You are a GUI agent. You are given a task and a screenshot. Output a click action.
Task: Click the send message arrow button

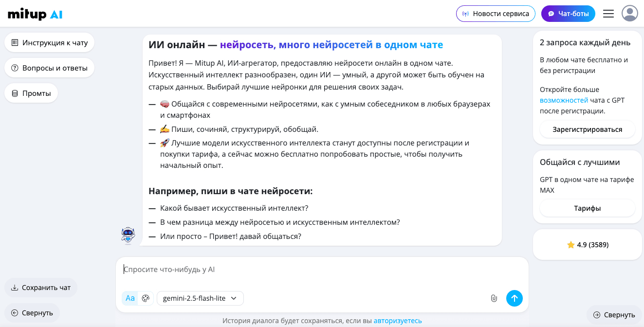click(x=515, y=298)
